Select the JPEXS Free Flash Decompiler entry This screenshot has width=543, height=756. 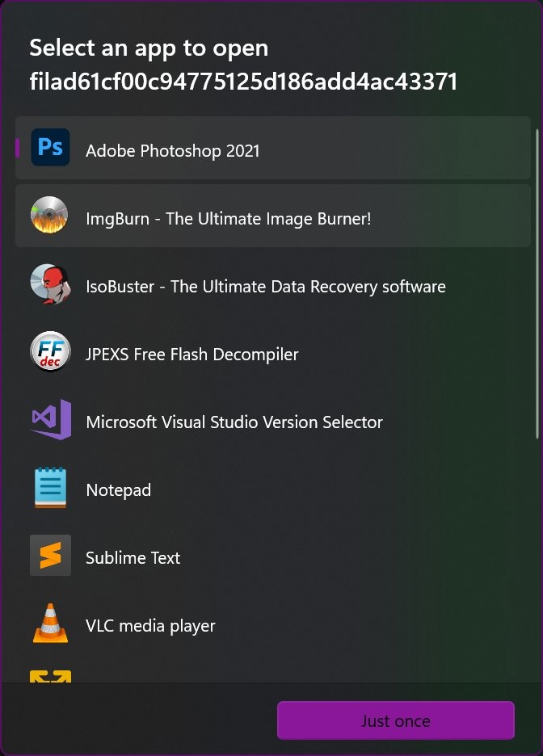click(x=192, y=355)
